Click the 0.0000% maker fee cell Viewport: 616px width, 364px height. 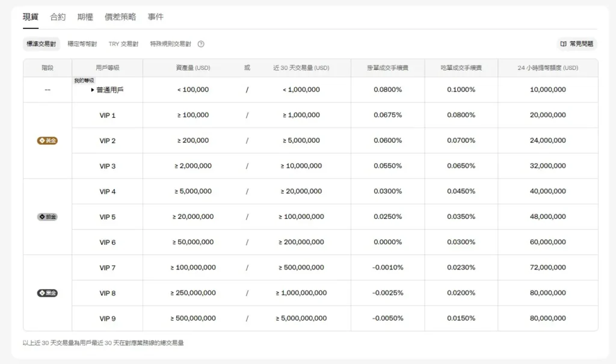click(388, 242)
